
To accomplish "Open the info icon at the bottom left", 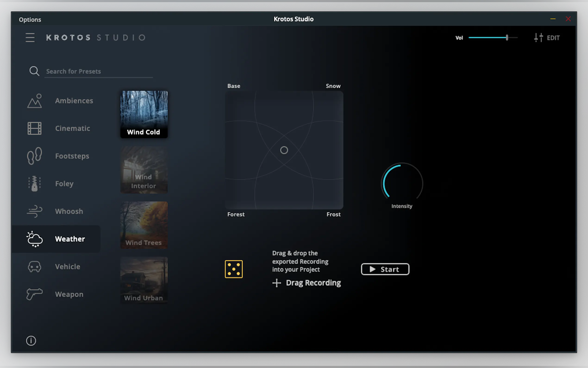I will (x=31, y=340).
